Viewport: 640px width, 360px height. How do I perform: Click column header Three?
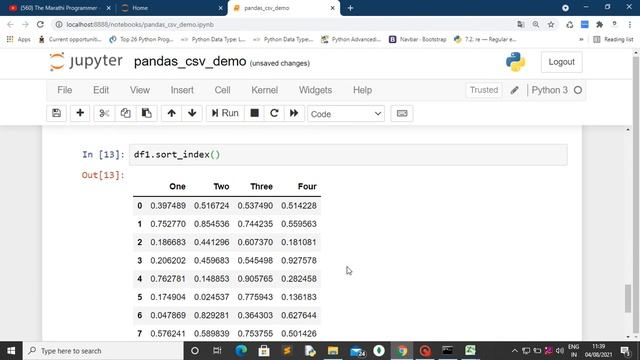click(x=261, y=187)
